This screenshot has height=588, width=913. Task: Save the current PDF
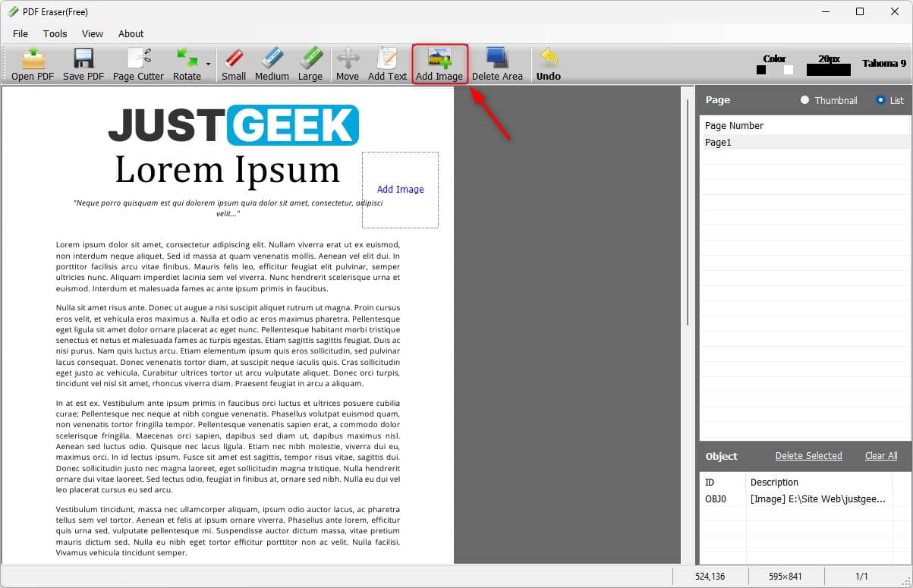click(82, 64)
